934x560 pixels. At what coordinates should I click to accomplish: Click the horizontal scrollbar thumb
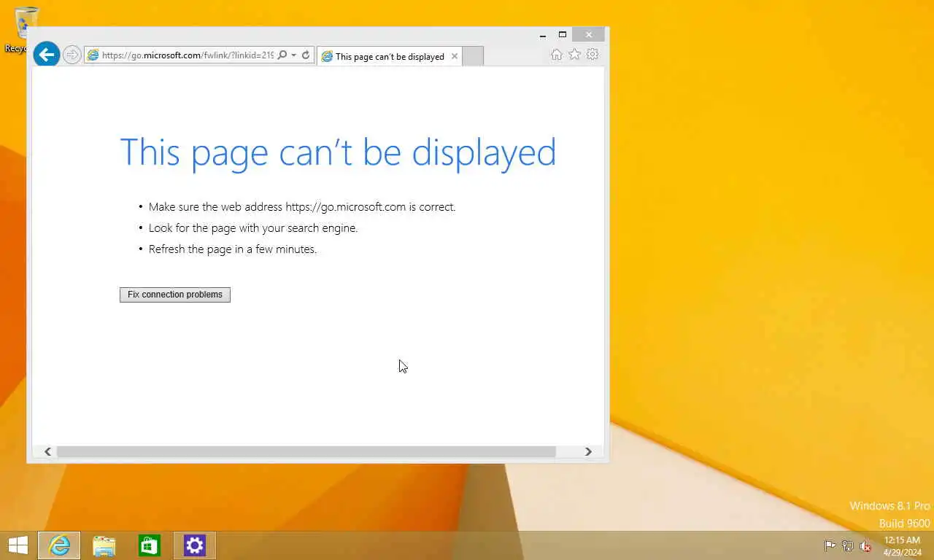point(306,452)
